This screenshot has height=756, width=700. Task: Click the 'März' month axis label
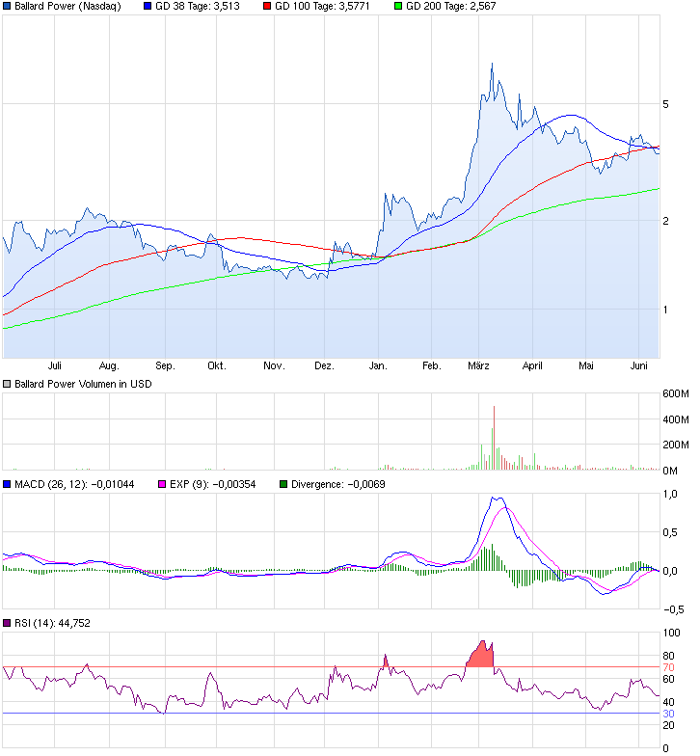click(x=478, y=366)
